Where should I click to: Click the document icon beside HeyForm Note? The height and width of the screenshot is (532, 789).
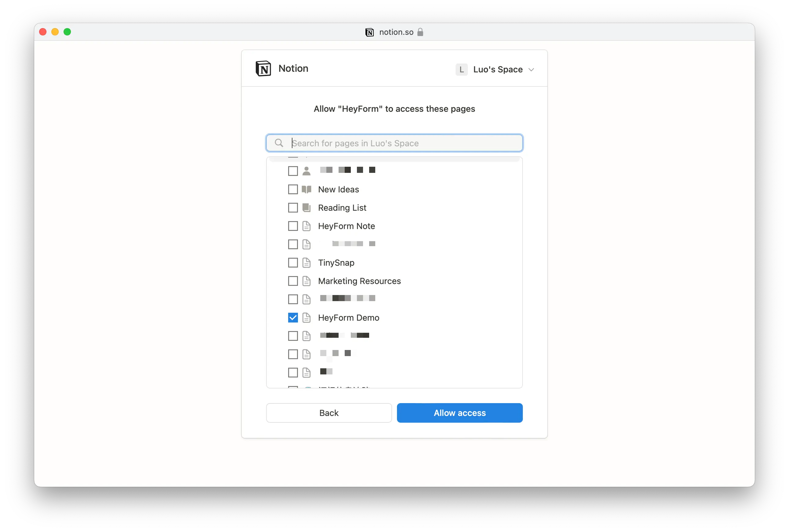pyautogui.click(x=306, y=226)
